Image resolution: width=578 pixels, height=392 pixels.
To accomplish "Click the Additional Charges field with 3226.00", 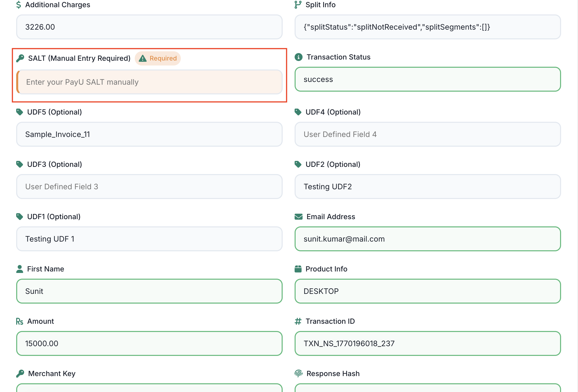I will 149,27.
